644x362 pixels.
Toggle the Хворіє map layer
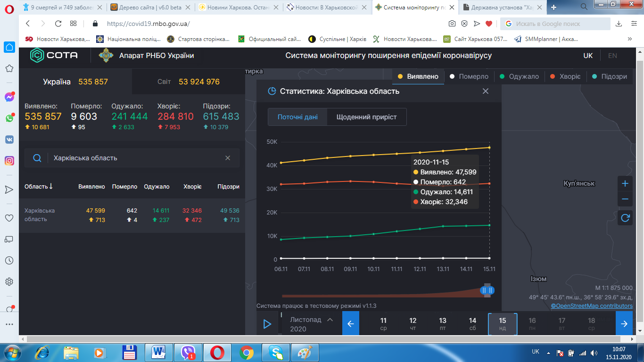[x=566, y=76]
